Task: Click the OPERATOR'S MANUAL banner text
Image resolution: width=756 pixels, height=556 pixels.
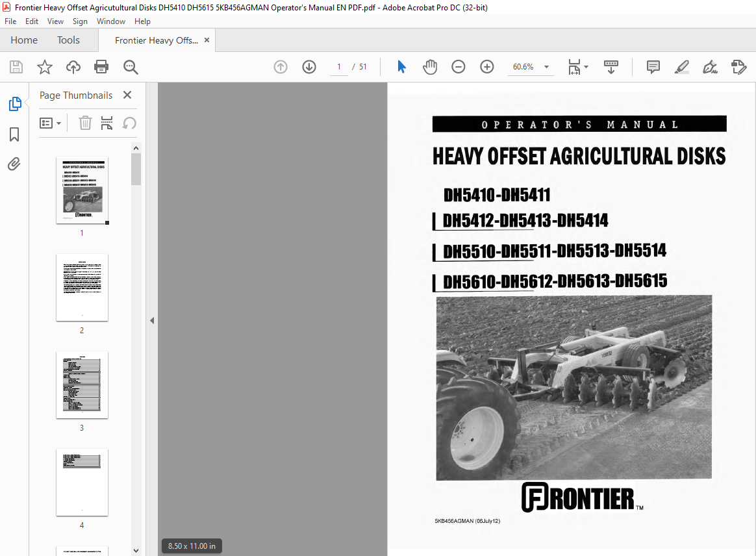Action: 579,125
